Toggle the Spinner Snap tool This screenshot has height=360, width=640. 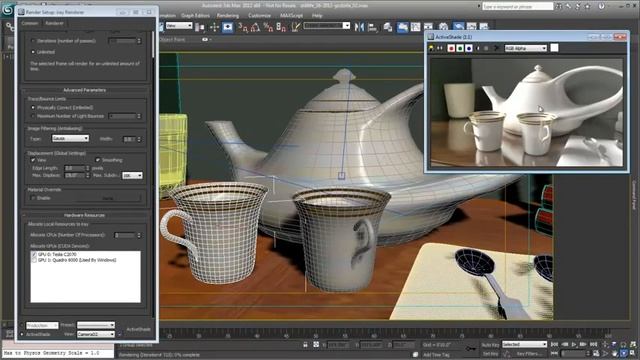coord(281,27)
